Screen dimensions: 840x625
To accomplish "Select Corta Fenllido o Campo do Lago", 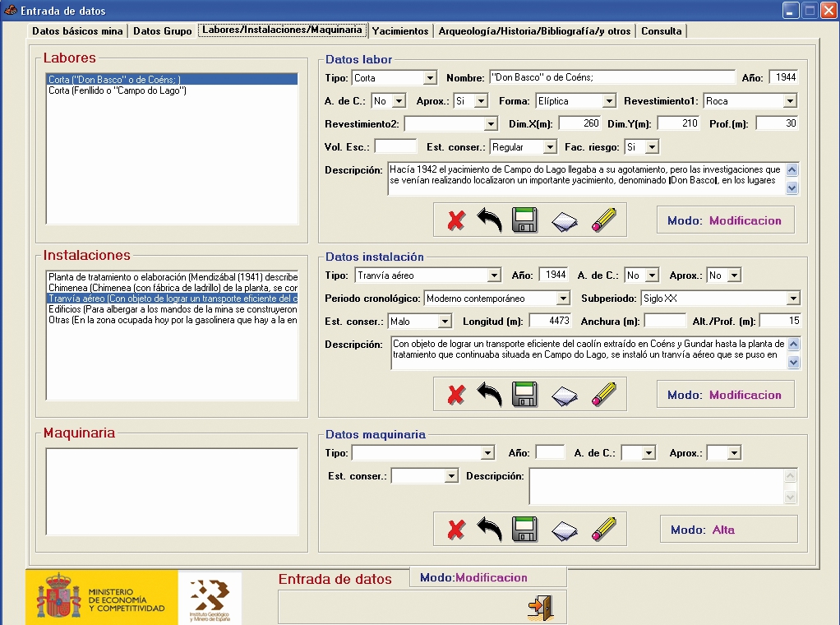I will pyautogui.click(x=118, y=90).
